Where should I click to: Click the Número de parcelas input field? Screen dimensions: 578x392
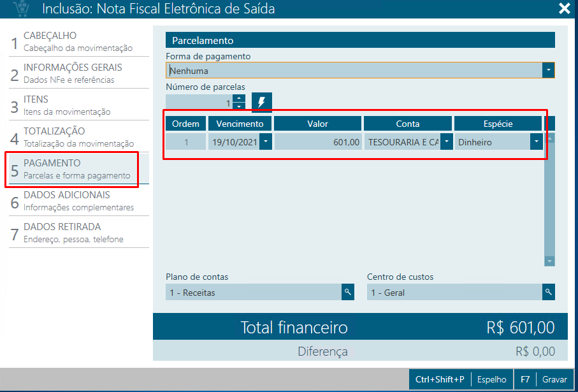[199, 103]
